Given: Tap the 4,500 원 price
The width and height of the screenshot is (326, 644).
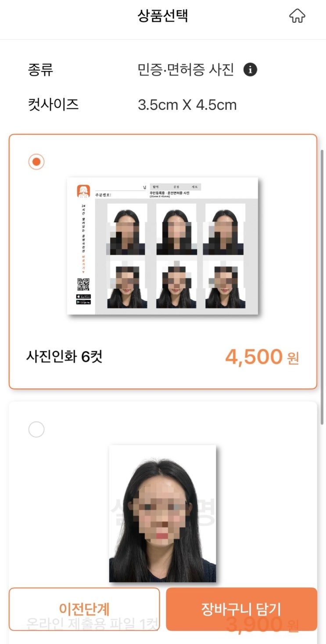Looking at the screenshot, I should [x=262, y=357].
